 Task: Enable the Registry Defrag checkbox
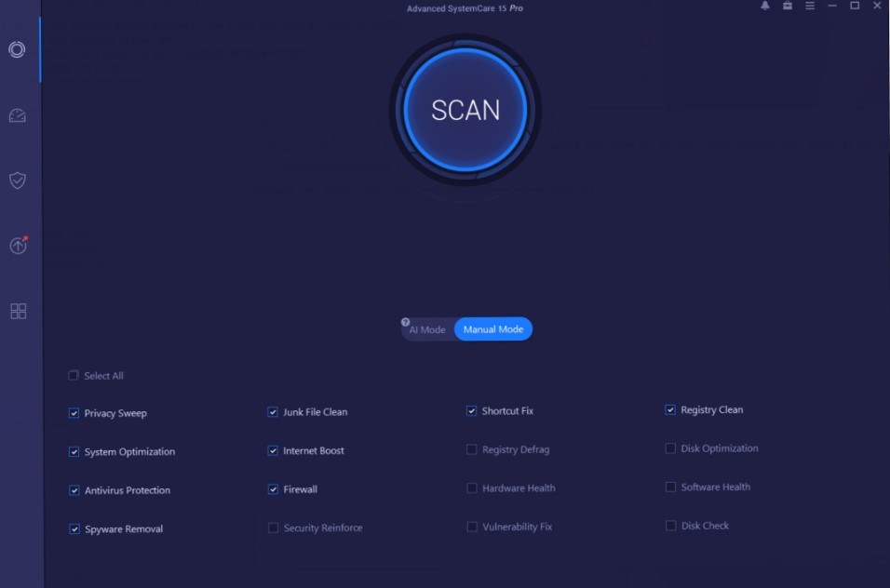[x=472, y=449]
